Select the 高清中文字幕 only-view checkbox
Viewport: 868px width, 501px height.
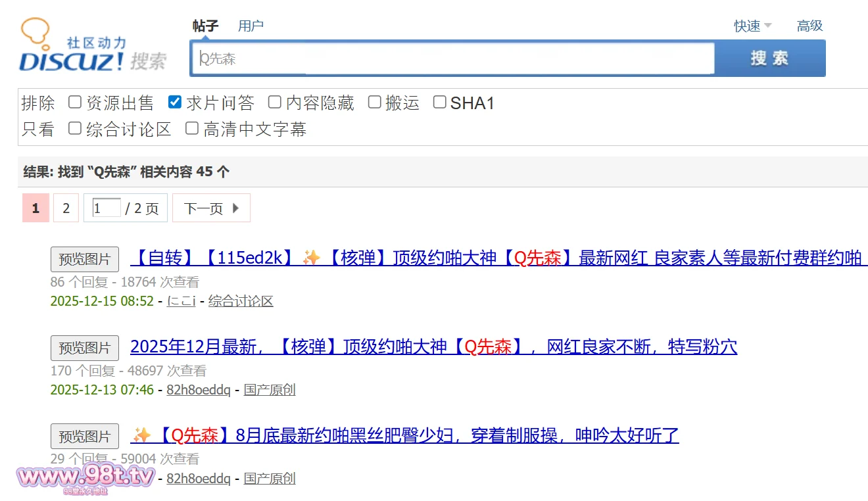click(x=192, y=128)
